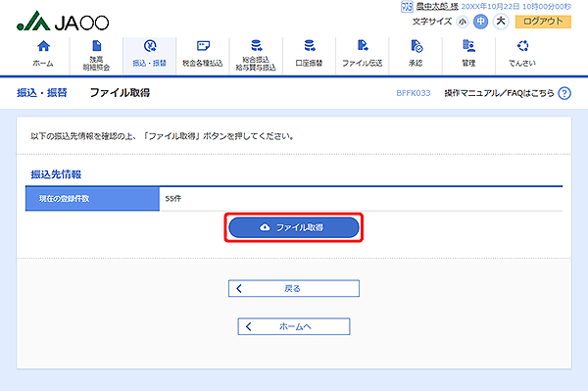Click the ホームへ button
Screen dimensions: 588x391
pos(294,326)
